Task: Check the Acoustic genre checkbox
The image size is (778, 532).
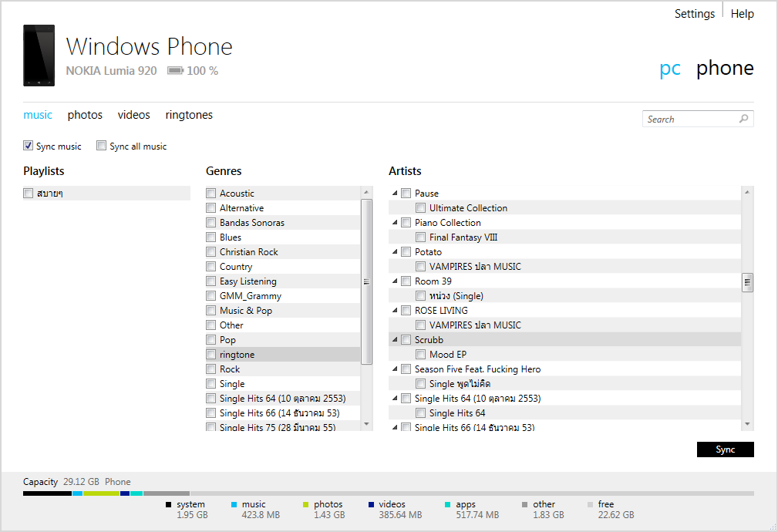Action: click(x=210, y=193)
